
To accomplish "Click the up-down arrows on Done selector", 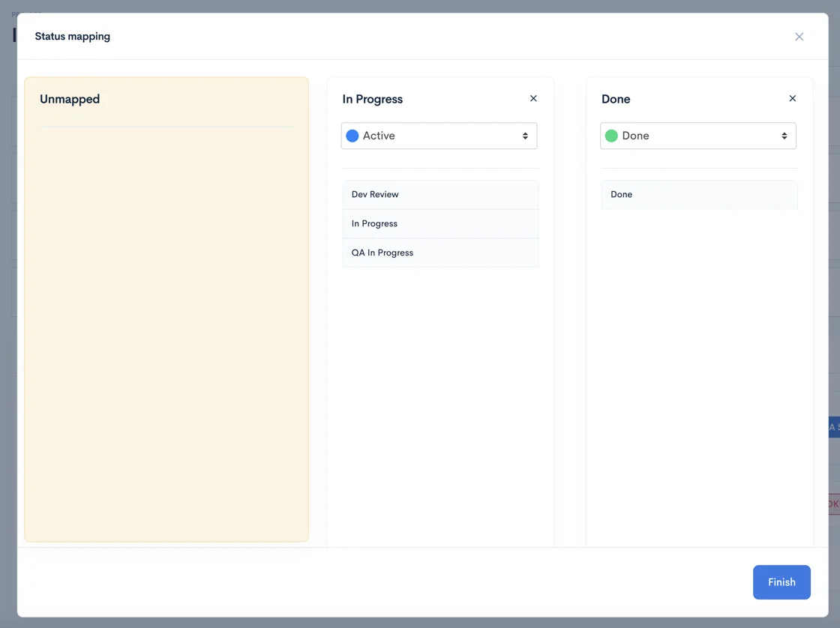I will (x=784, y=136).
